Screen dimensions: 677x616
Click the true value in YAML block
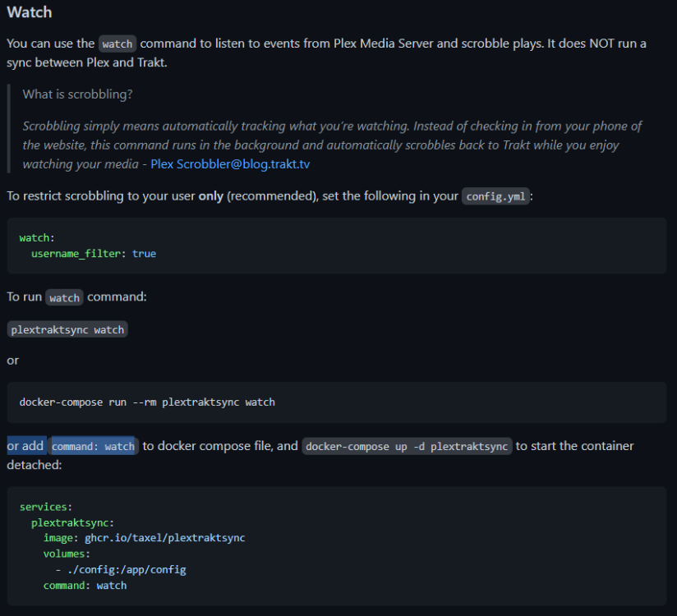(x=145, y=254)
